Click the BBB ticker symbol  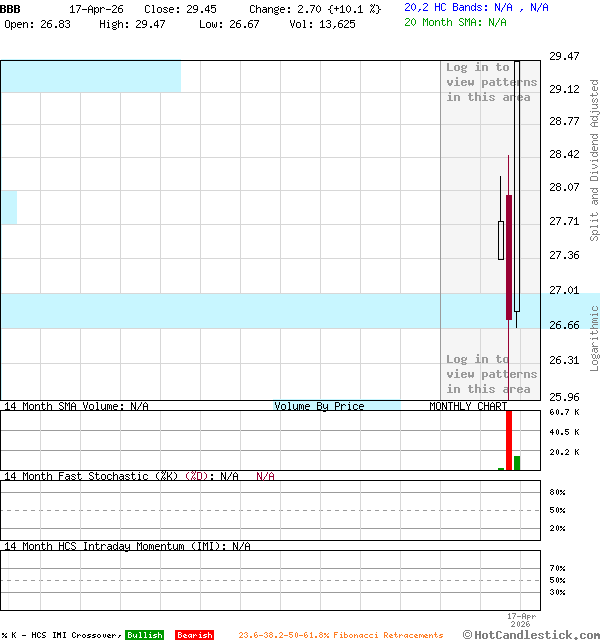(x=10, y=8)
